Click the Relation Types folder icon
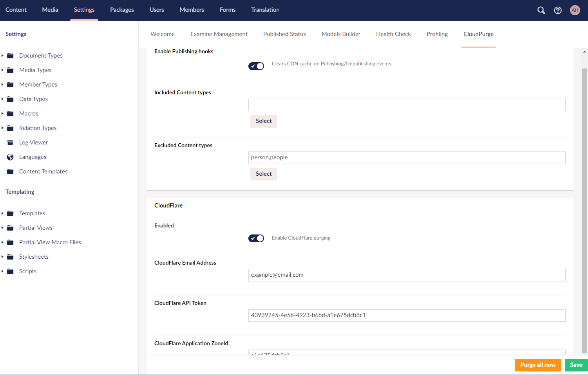588x375 pixels. (11, 128)
